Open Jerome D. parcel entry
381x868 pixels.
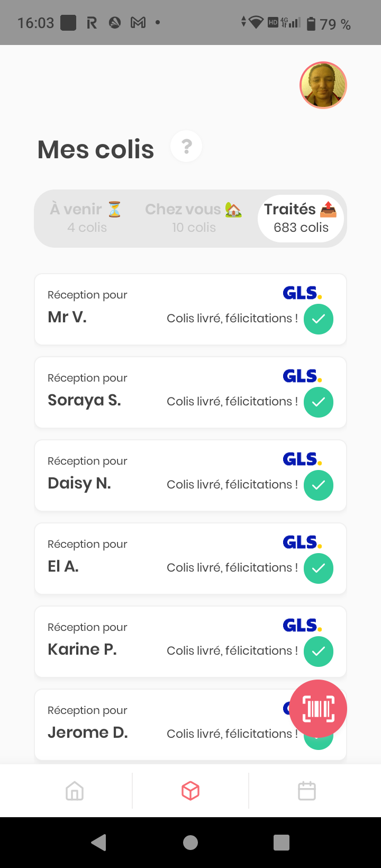pyautogui.click(x=159, y=725)
